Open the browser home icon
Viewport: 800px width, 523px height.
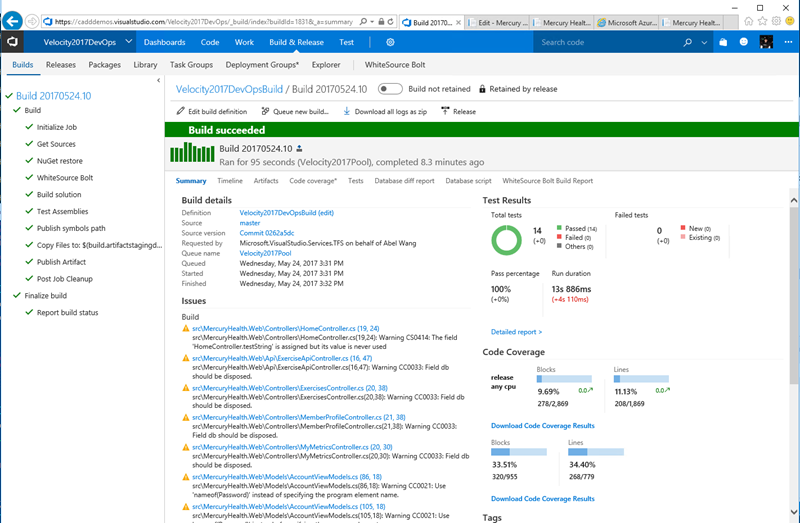pyautogui.click(x=748, y=21)
